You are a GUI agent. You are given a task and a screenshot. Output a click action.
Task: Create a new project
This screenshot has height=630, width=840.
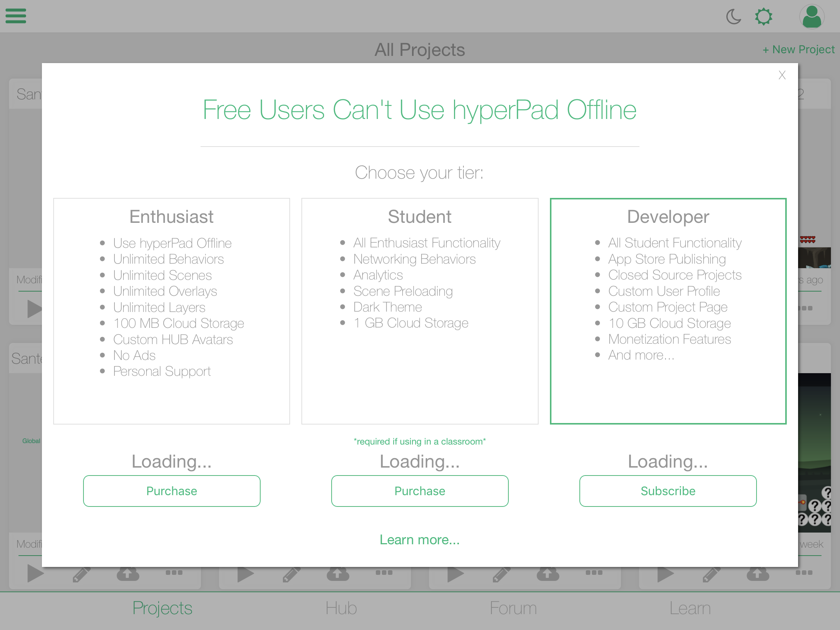click(798, 49)
